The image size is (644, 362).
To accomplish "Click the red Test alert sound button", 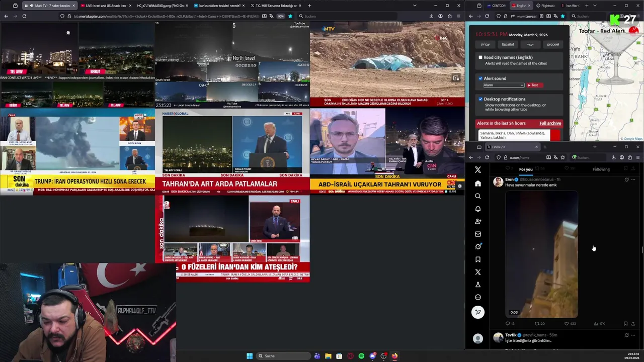I will point(534,85).
